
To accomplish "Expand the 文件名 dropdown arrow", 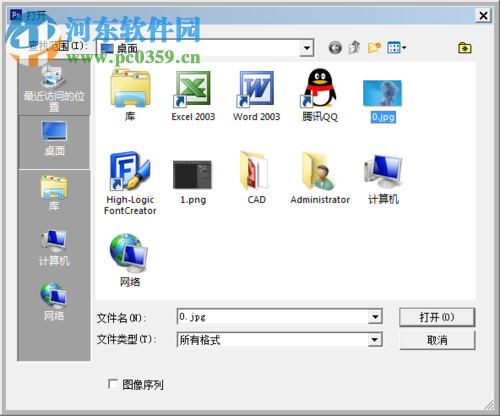I will (x=375, y=317).
